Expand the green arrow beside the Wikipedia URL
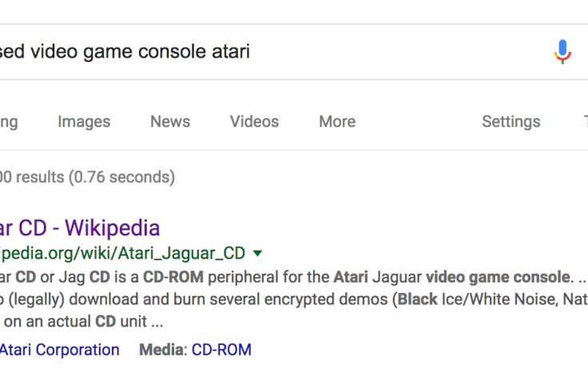588x391 pixels. click(x=257, y=254)
